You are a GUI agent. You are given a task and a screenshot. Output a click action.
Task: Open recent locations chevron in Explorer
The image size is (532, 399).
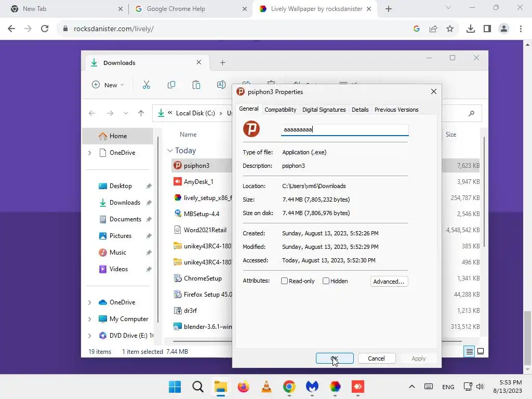click(126, 113)
